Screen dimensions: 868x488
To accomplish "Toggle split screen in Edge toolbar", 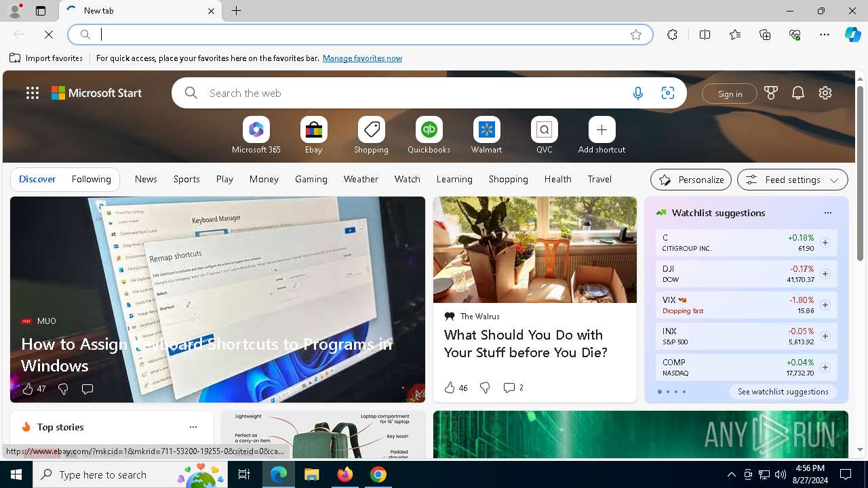I will (x=705, y=35).
